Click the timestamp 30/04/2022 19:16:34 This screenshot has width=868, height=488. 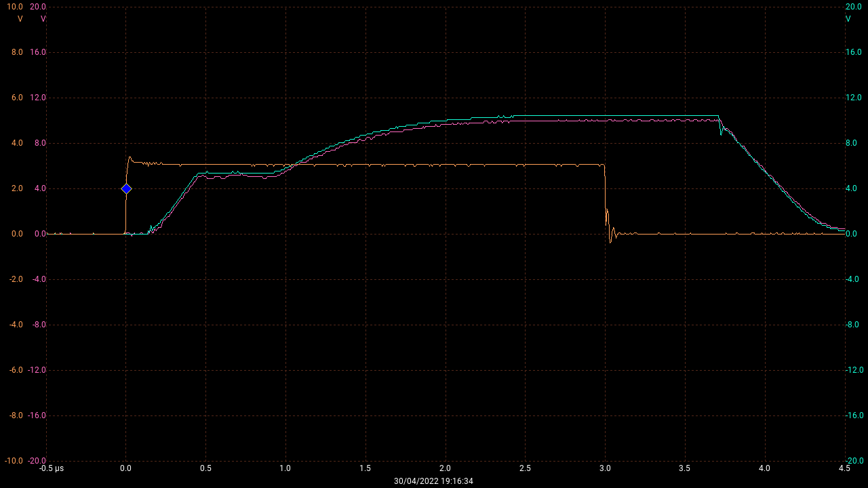tap(433, 481)
